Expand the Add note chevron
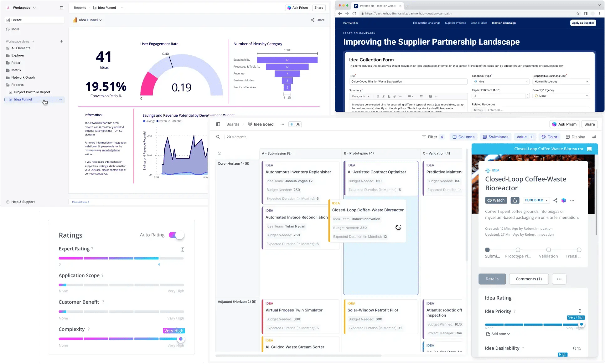605x364 pixels. (509, 334)
